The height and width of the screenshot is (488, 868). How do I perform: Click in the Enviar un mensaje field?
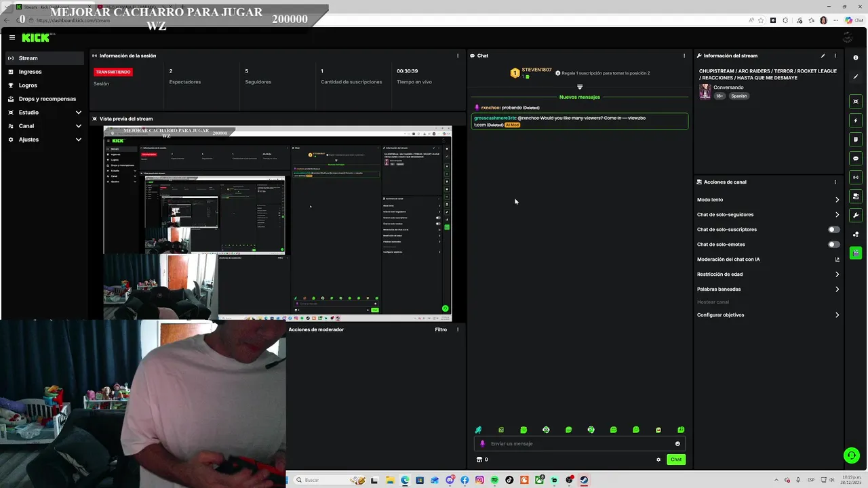tap(580, 444)
